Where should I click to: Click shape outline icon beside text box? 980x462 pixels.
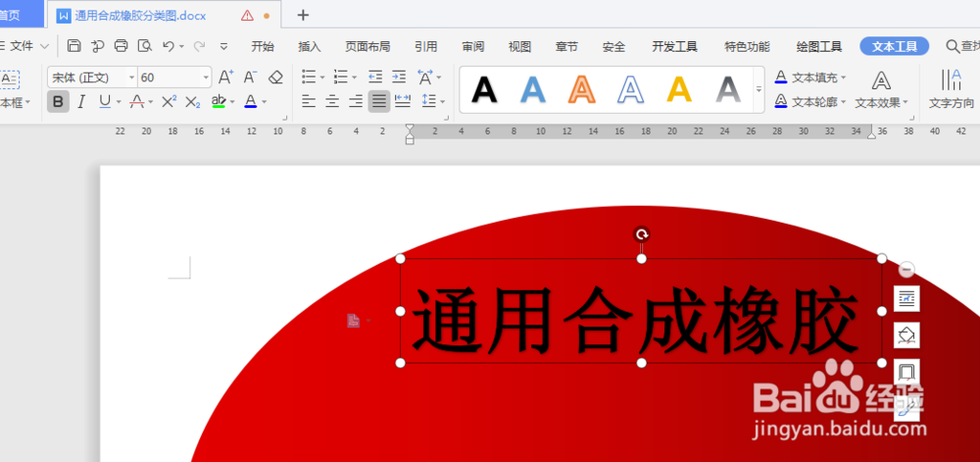(x=906, y=372)
